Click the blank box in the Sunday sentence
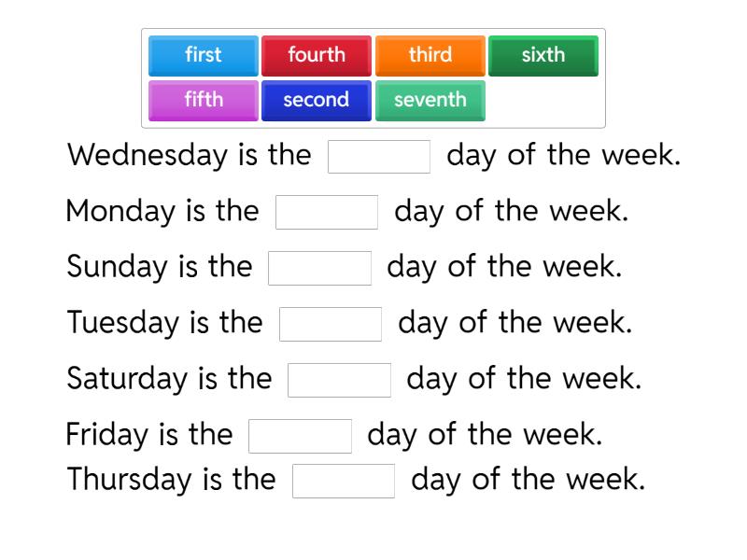Image resolution: width=747 pixels, height=560 pixels. pos(318,267)
